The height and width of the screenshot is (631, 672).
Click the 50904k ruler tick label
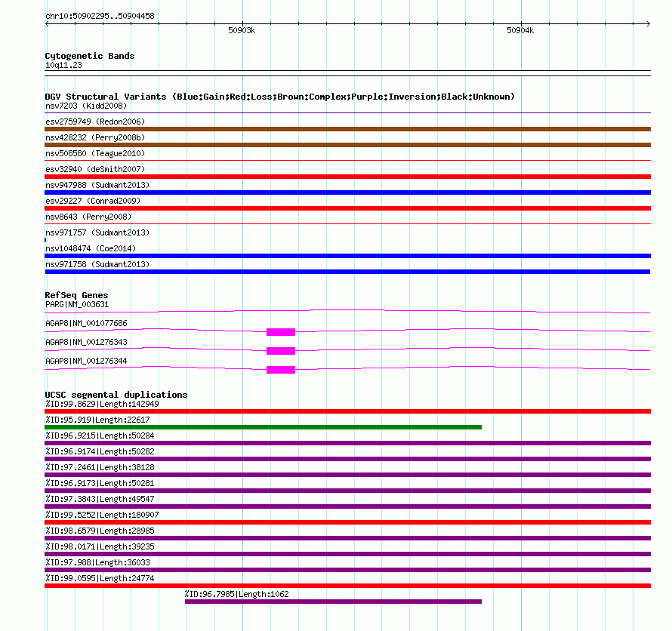(x=520, y=30)
